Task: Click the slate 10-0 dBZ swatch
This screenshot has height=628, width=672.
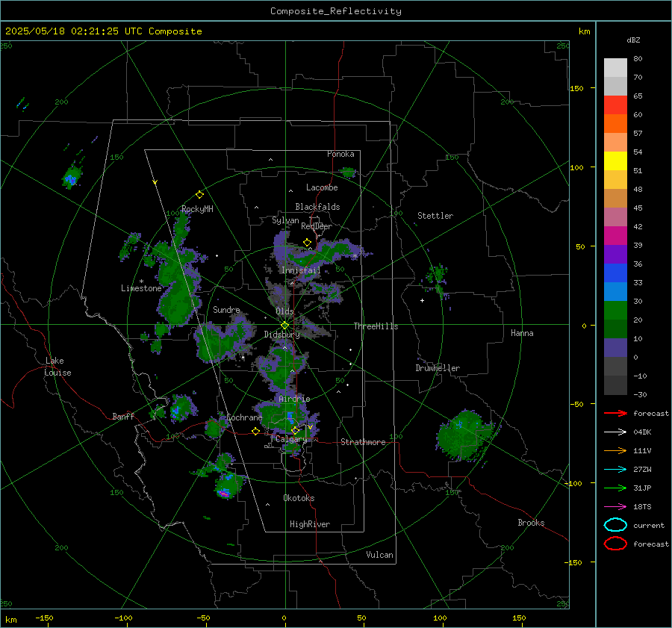Action: (615, 348)
